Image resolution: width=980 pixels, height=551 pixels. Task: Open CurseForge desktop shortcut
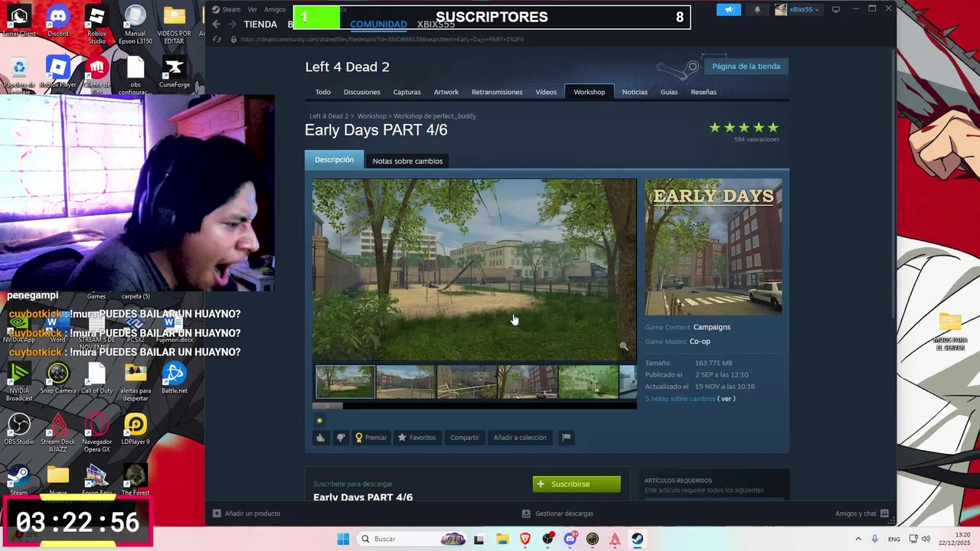click(x=175, y=73)
